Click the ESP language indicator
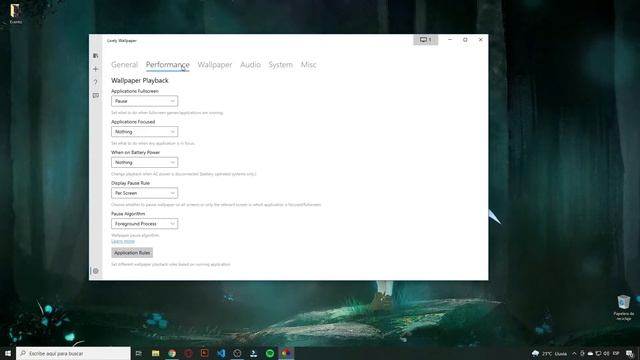The width and height of the screenshot is (640, 360). 616,353
